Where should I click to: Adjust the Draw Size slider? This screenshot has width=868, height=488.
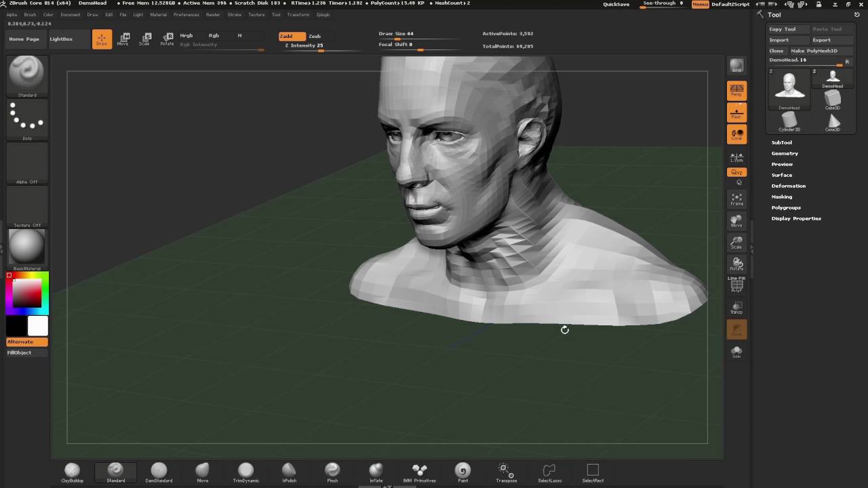tap(418, 35)
